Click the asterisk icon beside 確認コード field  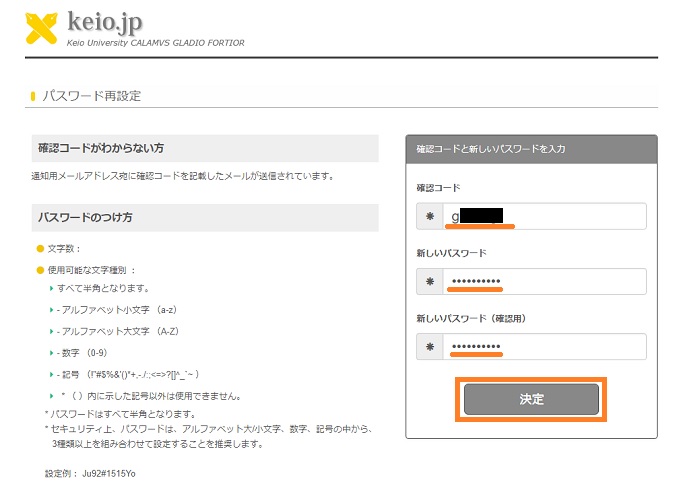(429, 217)
